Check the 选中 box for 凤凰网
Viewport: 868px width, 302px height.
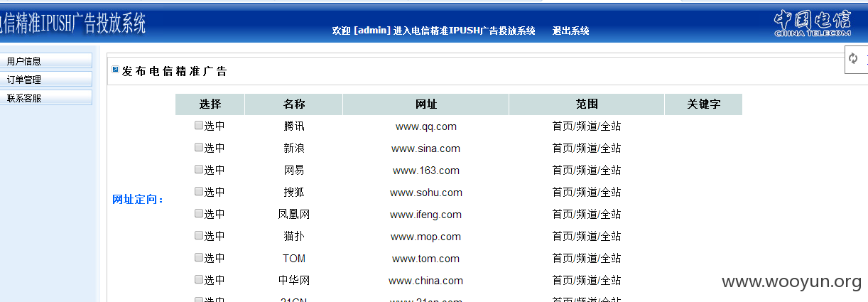click(x=199, y=214)
